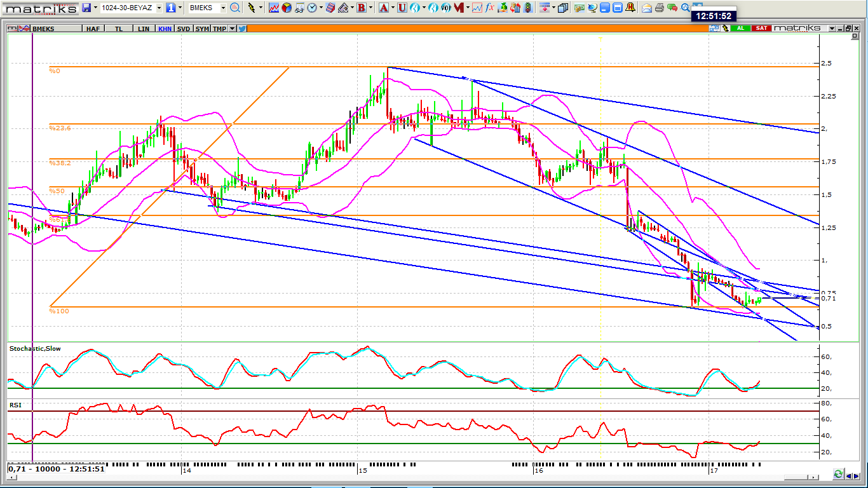Click the printer icon in toolbar
Image resolution: width=868 pixels, height=488 pixels.
(659, 8)
